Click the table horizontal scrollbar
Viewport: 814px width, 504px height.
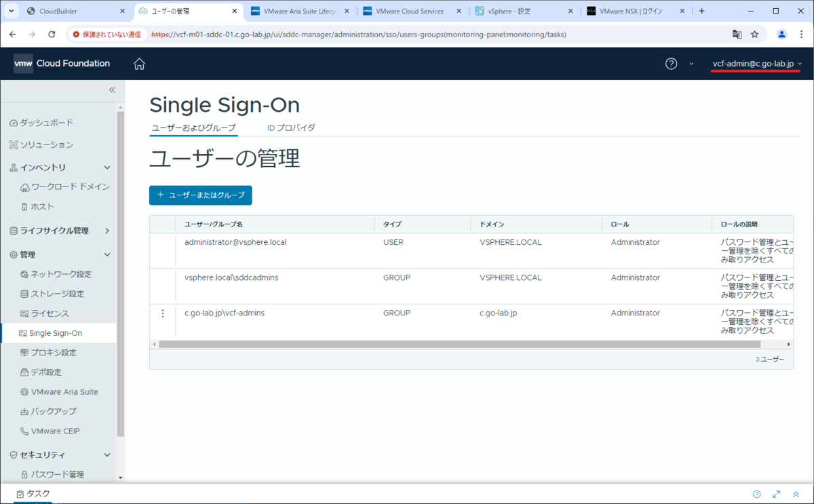(459, 345)
